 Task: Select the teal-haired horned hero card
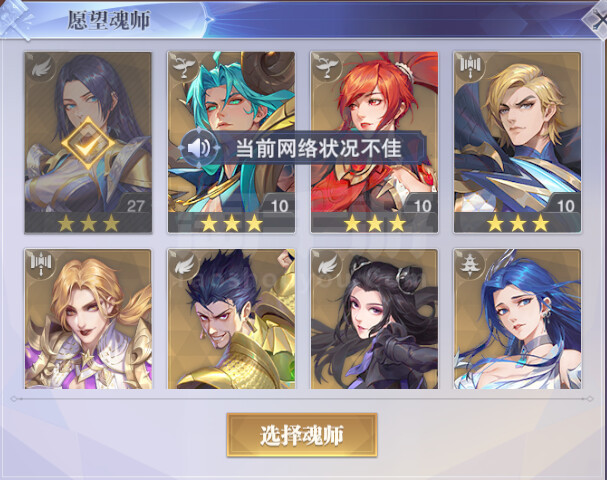click(231, 142)
